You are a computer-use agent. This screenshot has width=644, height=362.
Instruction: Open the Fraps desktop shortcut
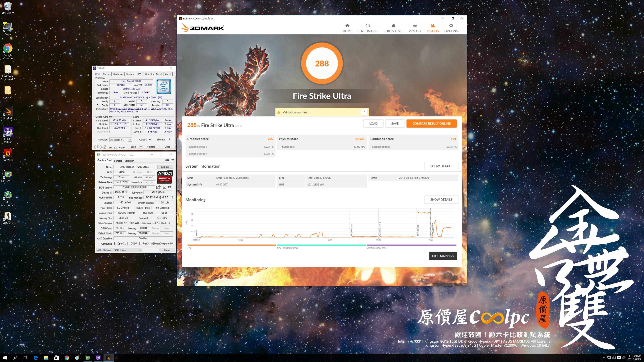point(8,29)
